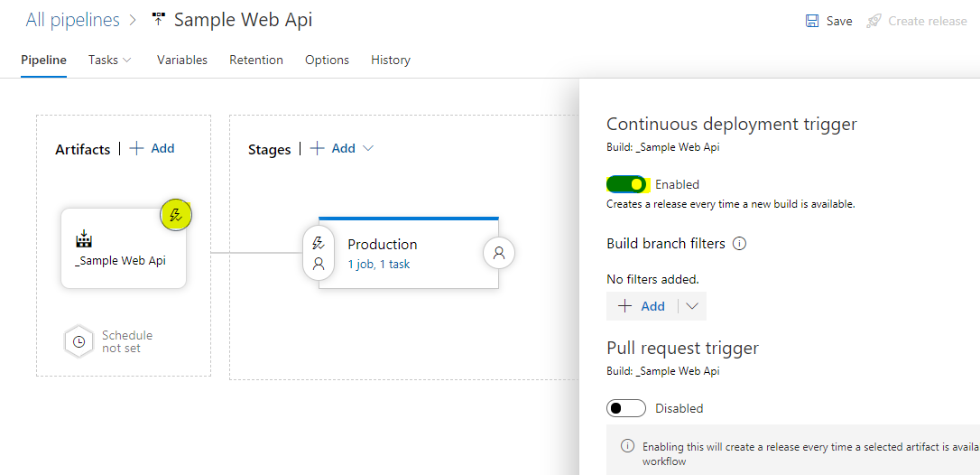The image size is (980, 475).
Task: Click the Continuous deployment trigger heading
Action: (732, 124)
